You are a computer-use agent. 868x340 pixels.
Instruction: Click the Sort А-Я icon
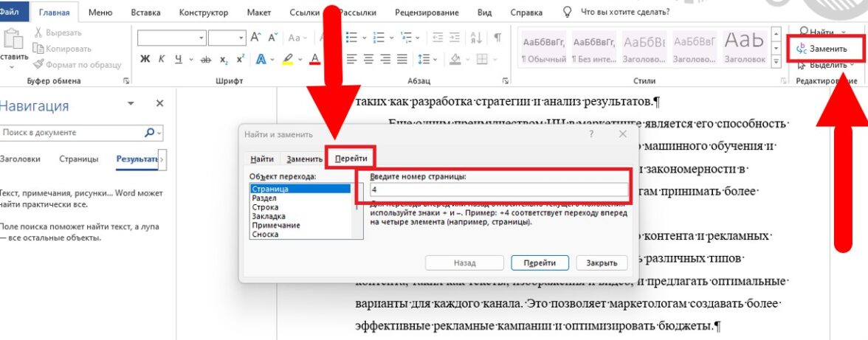(476, 38)
